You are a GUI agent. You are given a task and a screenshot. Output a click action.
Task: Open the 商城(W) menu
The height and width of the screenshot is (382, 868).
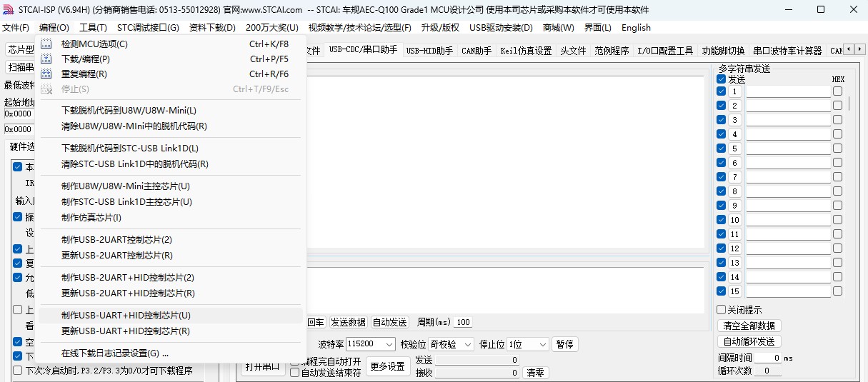click(558, 28)
